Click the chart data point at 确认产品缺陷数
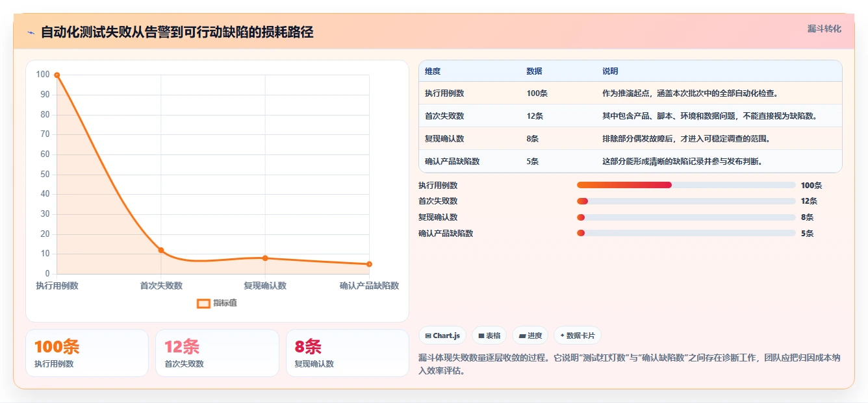The width and height of the screenshot is (868, 403). (369, 264)
